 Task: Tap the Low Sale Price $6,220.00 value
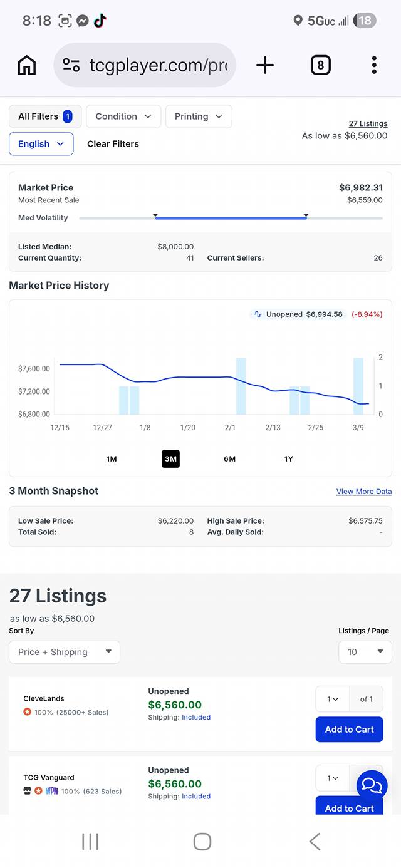pos(175,520)
